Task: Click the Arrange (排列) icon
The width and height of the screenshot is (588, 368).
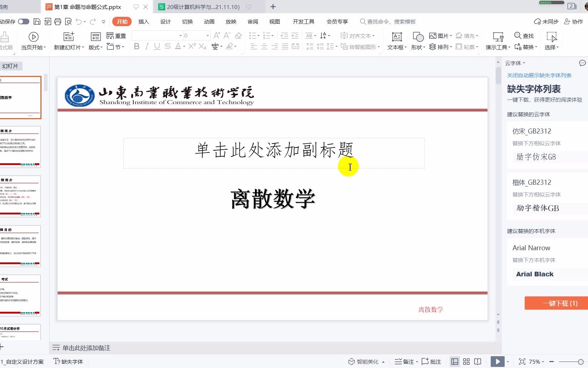Action: coord(432,47)
